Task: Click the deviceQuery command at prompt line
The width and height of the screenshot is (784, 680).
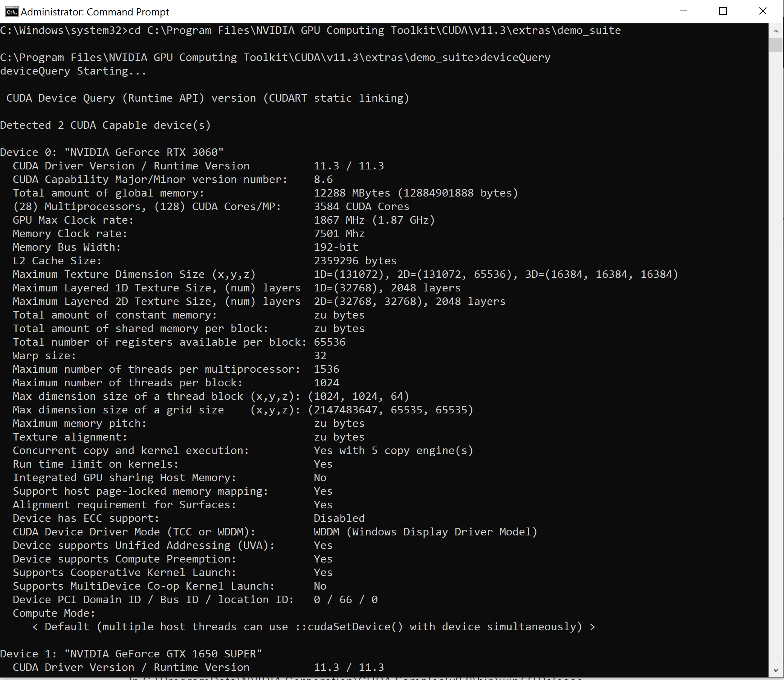Action: click(x=515, y=58)
